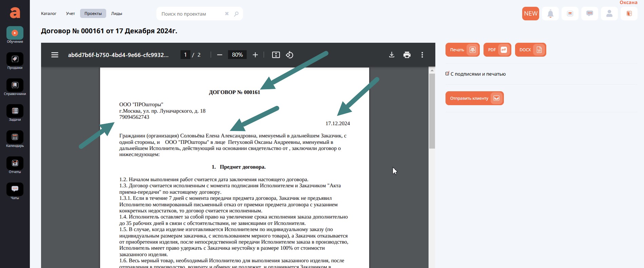This screenshot has width=644, height=268.
Task: Open the Продажи sidebar section
Action: pyautogui.click(x=15, y=59)
